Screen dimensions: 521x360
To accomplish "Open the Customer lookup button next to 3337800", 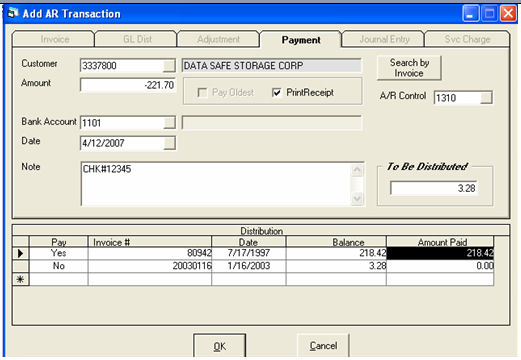I will pyautogui.click(x=169, y=66).
